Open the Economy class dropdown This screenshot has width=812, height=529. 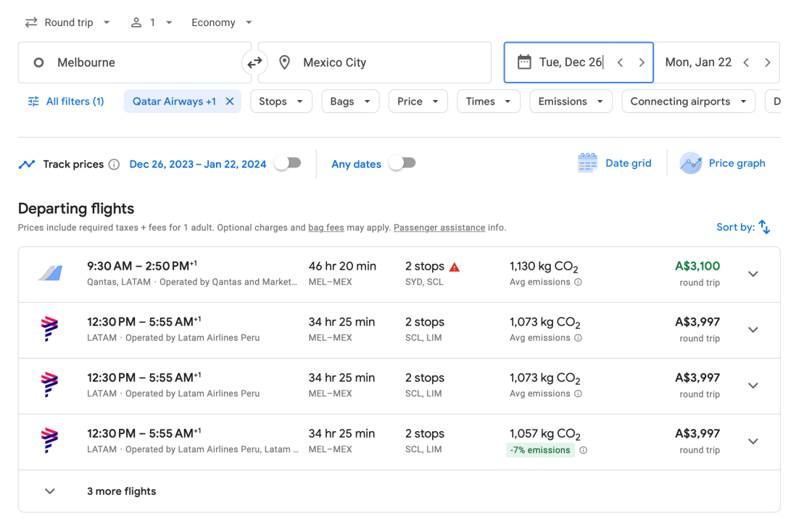222,22
